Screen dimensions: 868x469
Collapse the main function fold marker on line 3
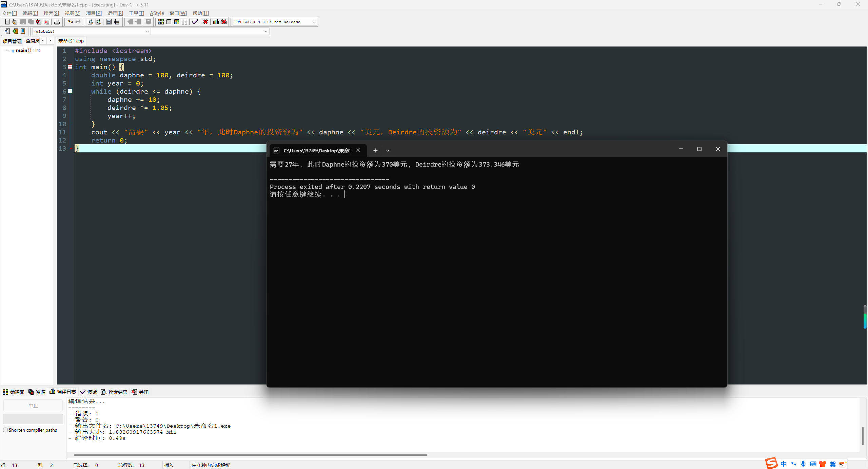[70, 67]
